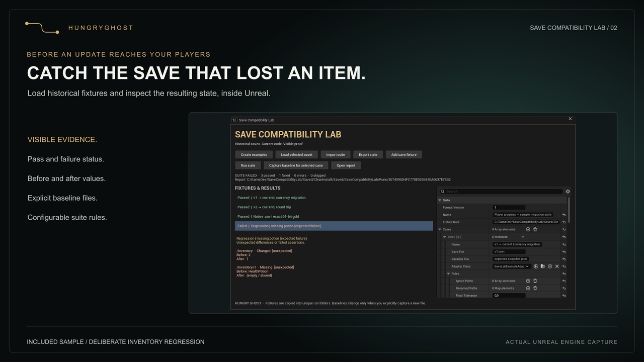Reset the suite Name to default
Viewport: 644px width, 362px height.
[x=564, y=215]
